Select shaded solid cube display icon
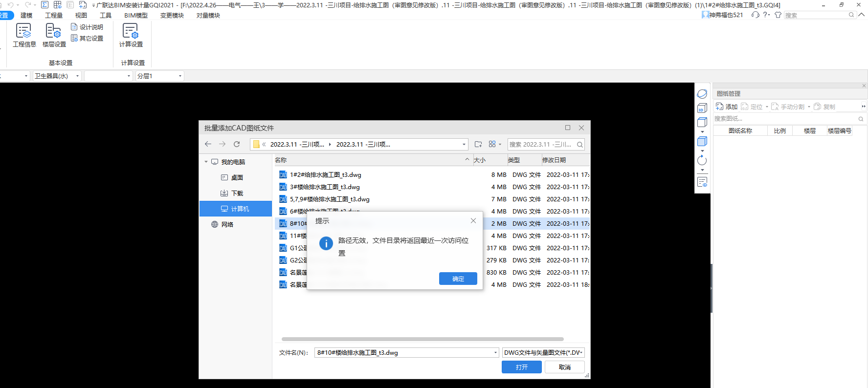 point(702,141)
